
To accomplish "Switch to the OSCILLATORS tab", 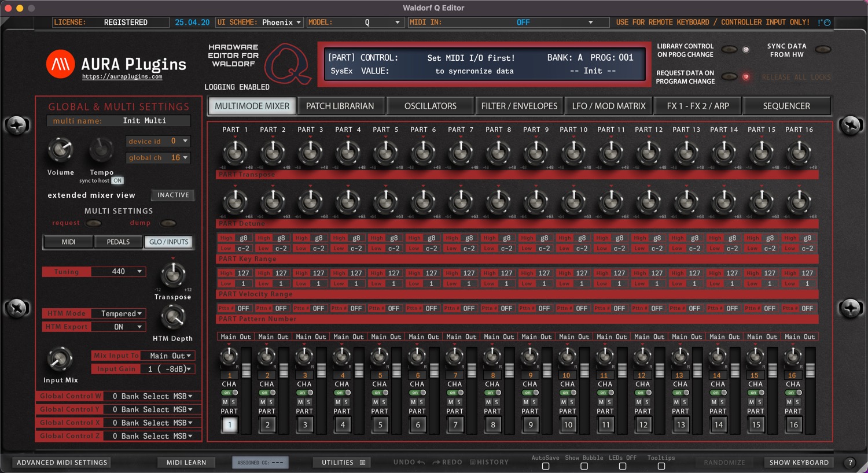I will [430, 106].
